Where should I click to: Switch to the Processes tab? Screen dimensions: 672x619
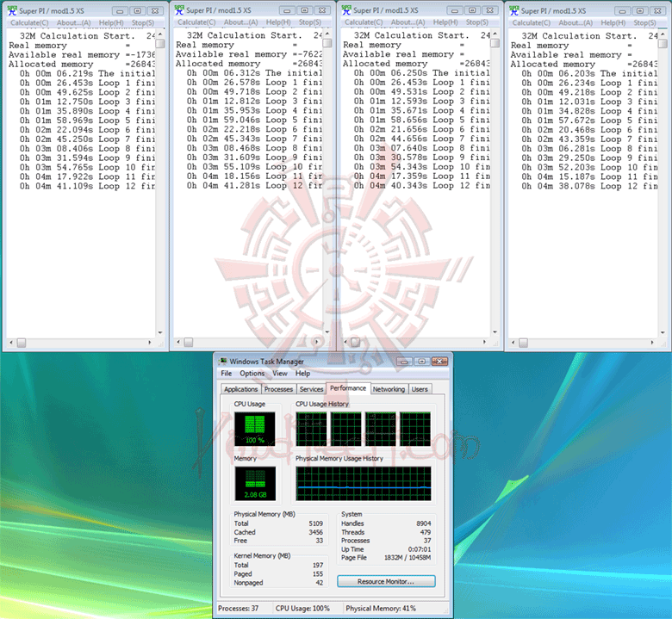278,389
